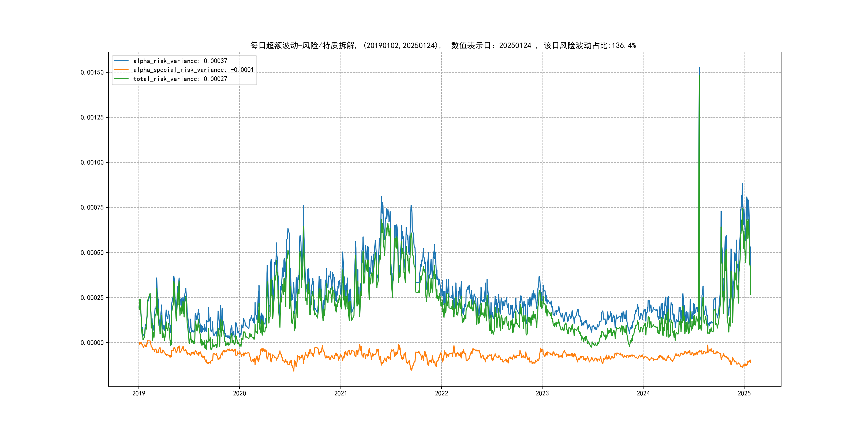Click the 0.00075 y-axis tick label
This screenshot has width=868, height=434.
tap(92, 208)
